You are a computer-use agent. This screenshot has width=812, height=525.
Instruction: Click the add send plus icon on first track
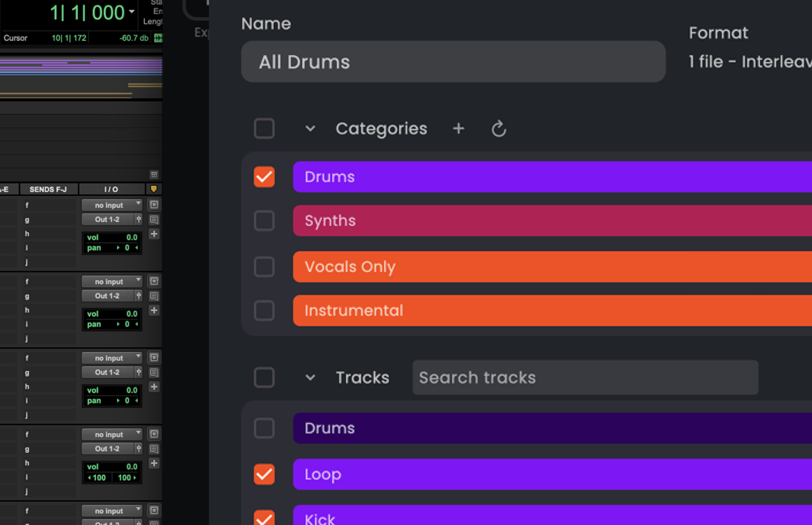click(x=154, y=234)
